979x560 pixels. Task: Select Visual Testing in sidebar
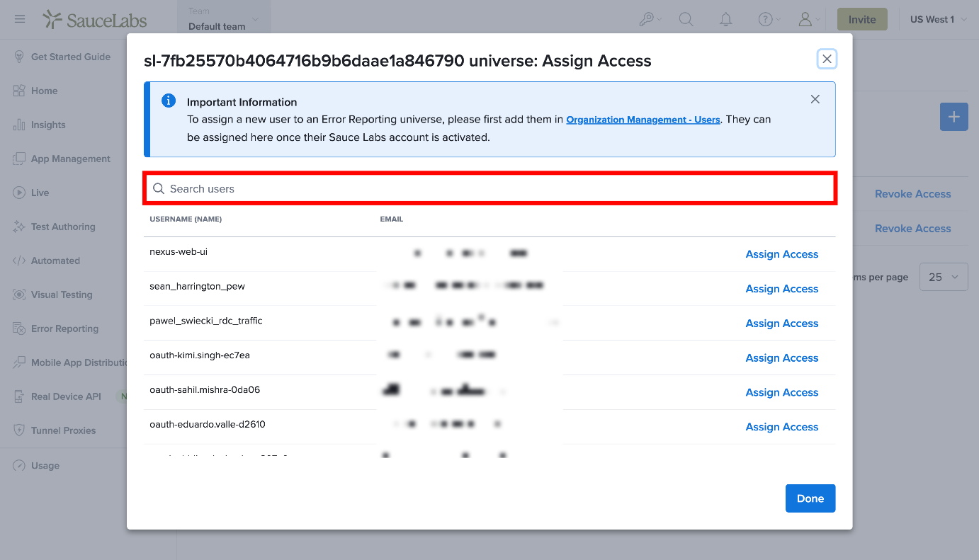coord(62,295)
